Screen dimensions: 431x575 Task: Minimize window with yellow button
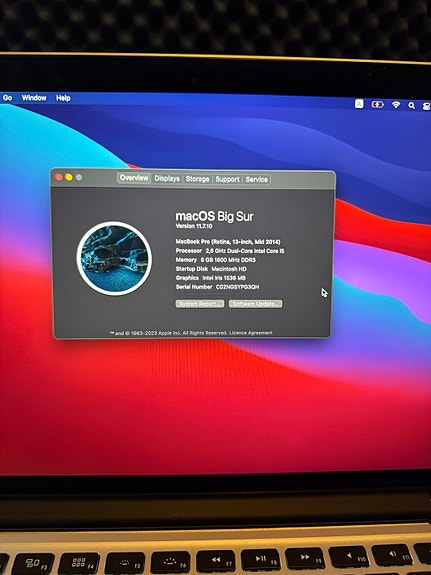click(69, 177)
